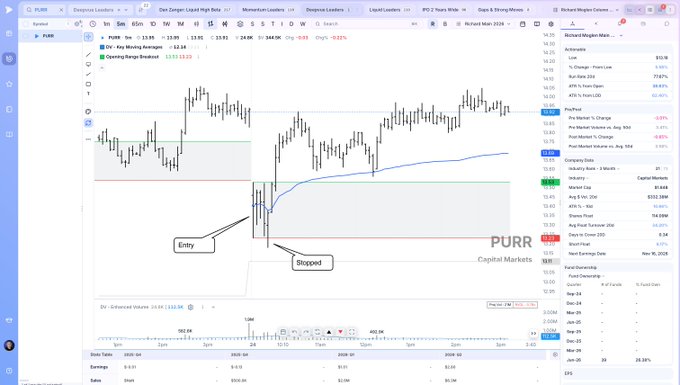680x385 pixels.
Task: Click the fullscreen icon in floating toolbar
Action: pyautogui.click(x=352, y=332)
